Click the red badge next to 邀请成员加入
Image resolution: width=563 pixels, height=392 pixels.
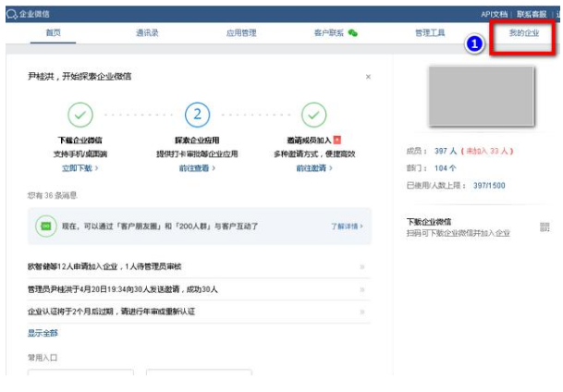(337, 140)
